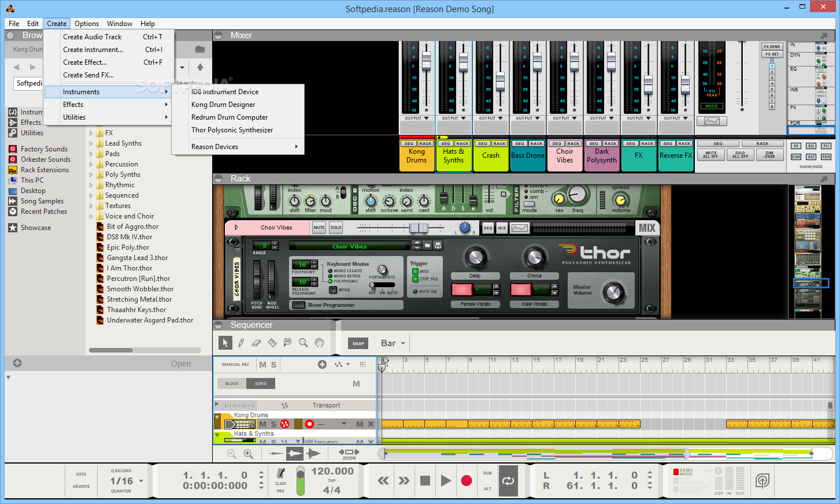Open the Reason Devices submenu

point(238,147)
